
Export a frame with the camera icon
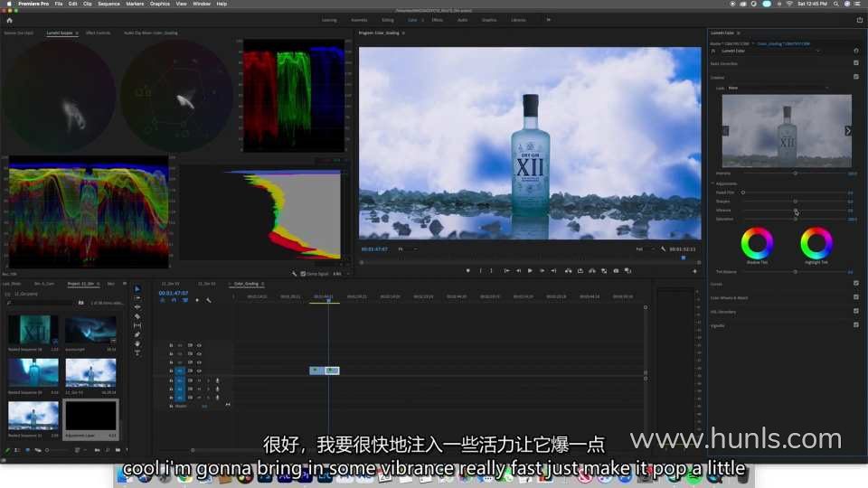coord(616,270)
